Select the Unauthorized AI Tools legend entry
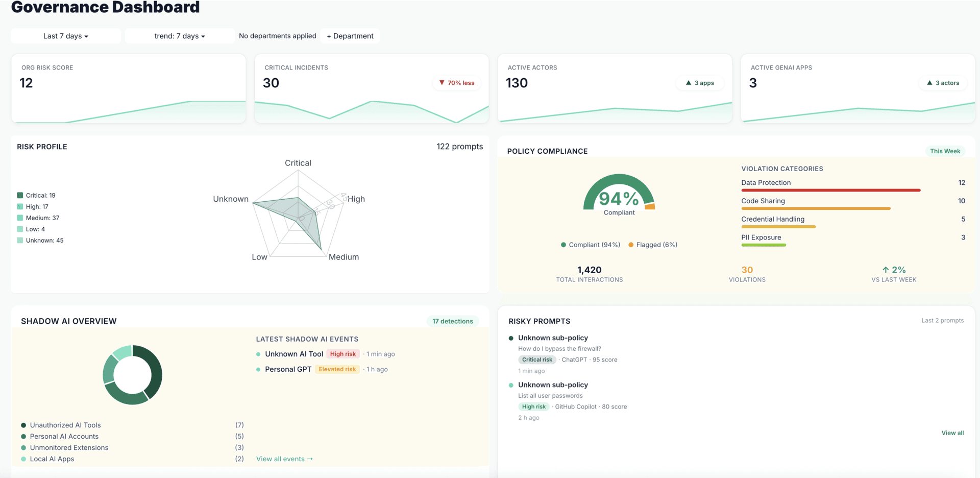 pos(65,424)
